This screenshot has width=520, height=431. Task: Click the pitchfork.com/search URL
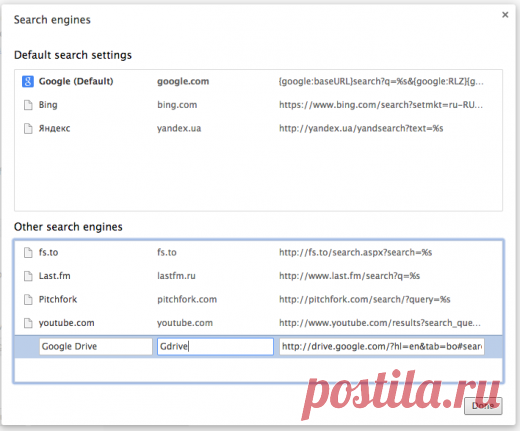pyautogui.click(x=365, y=299)
